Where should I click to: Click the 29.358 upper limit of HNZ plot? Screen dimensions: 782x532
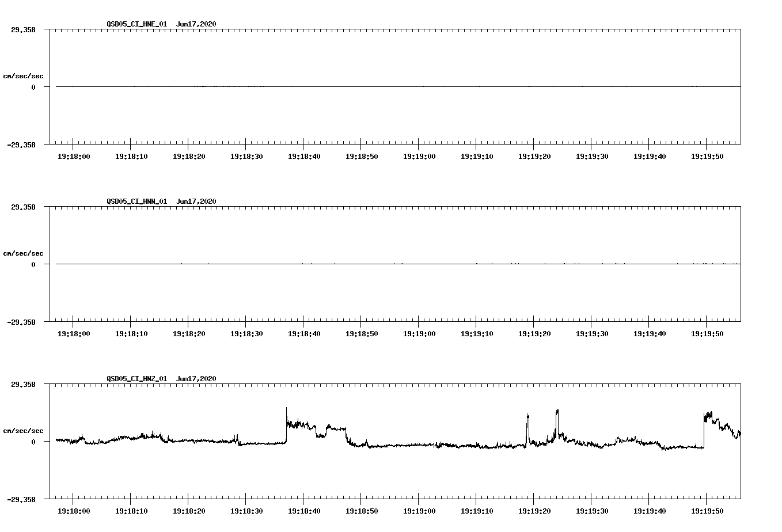(x=23, y=384)
